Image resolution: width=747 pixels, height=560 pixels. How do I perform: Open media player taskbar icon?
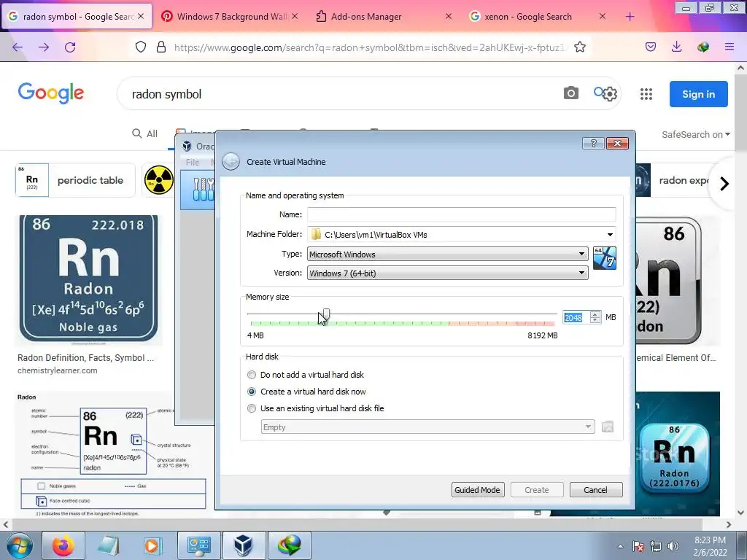pyautogui.click(x=153, y=545)
